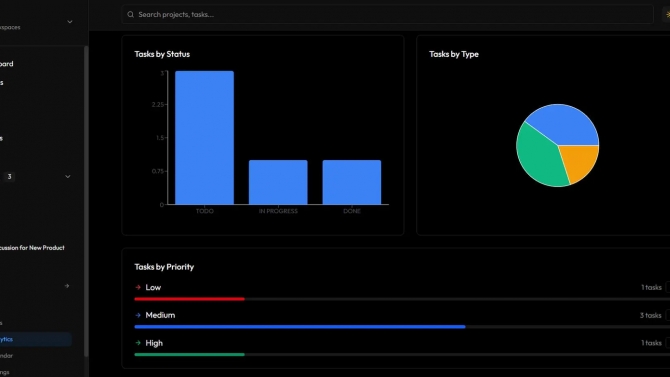Viewport: 670px width, 377px height.
Task: Click the red Low priority progress bar
Action: click(x=189, y=299)
